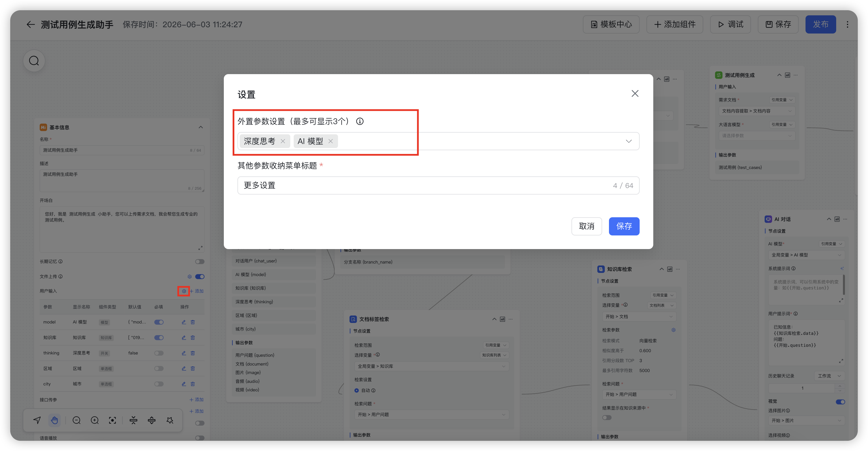Toggle the 长期记忆 switch
This screenshot has width=868, height=451.
pyautogui.click(x=199, y=261)
